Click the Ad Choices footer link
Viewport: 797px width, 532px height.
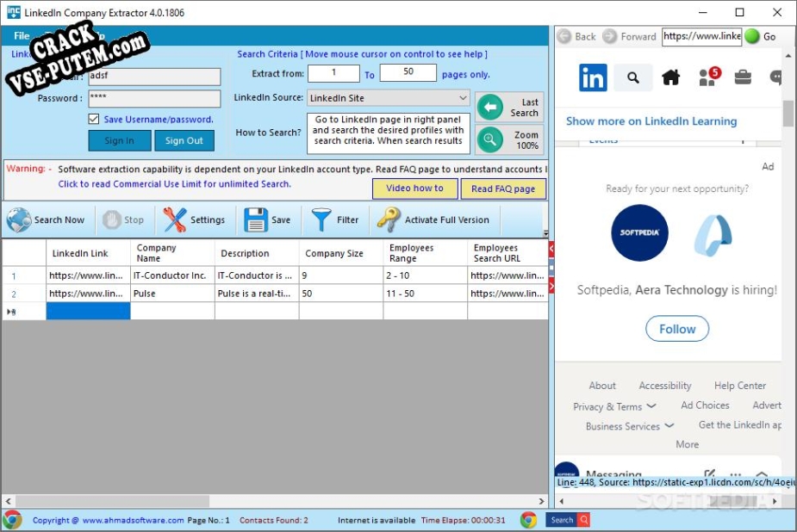pos(705,405)
